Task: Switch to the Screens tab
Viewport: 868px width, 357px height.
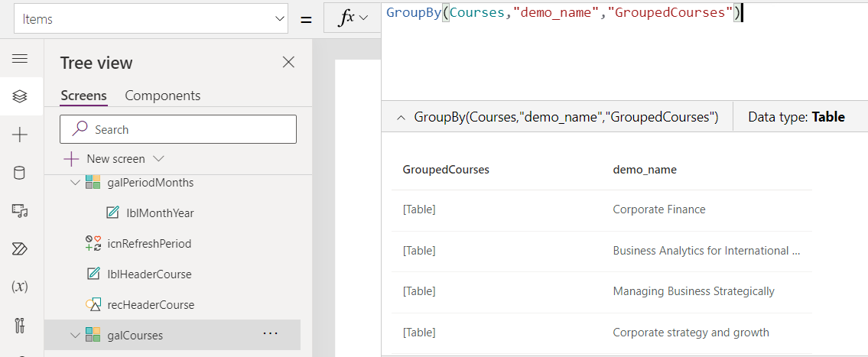Action: [83, 96]
